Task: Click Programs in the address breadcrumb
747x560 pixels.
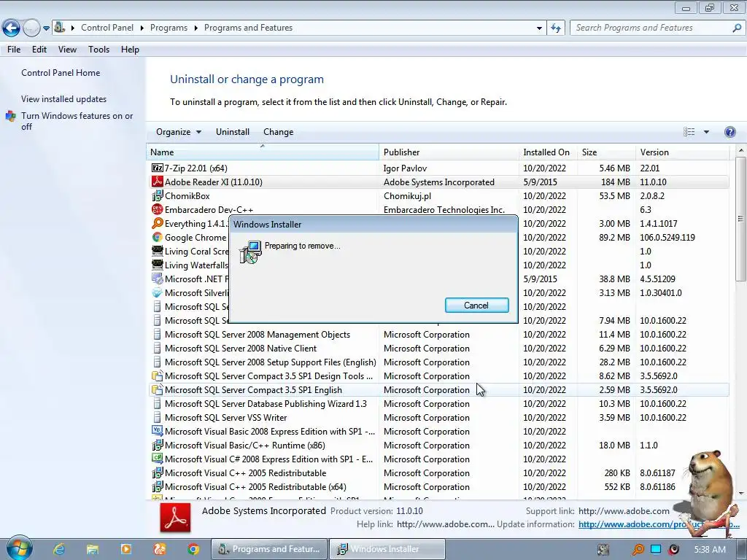Action: pyautogui.click(x=169, y=28)
